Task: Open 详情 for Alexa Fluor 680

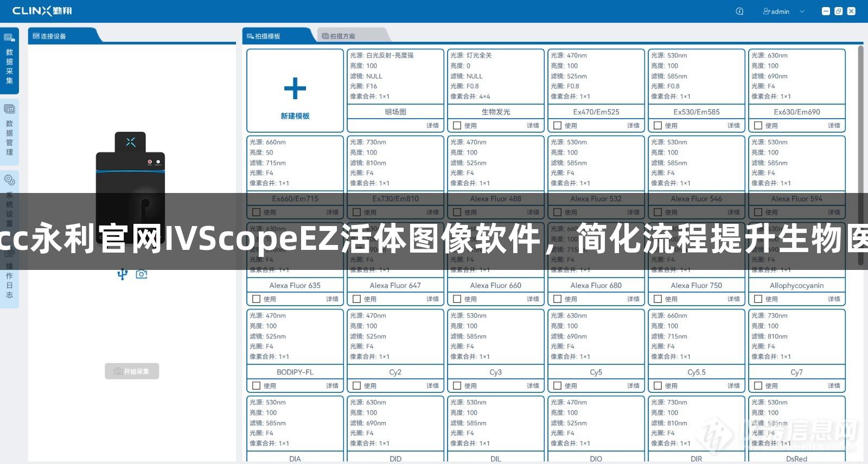Action: click(x=633, y=299)
